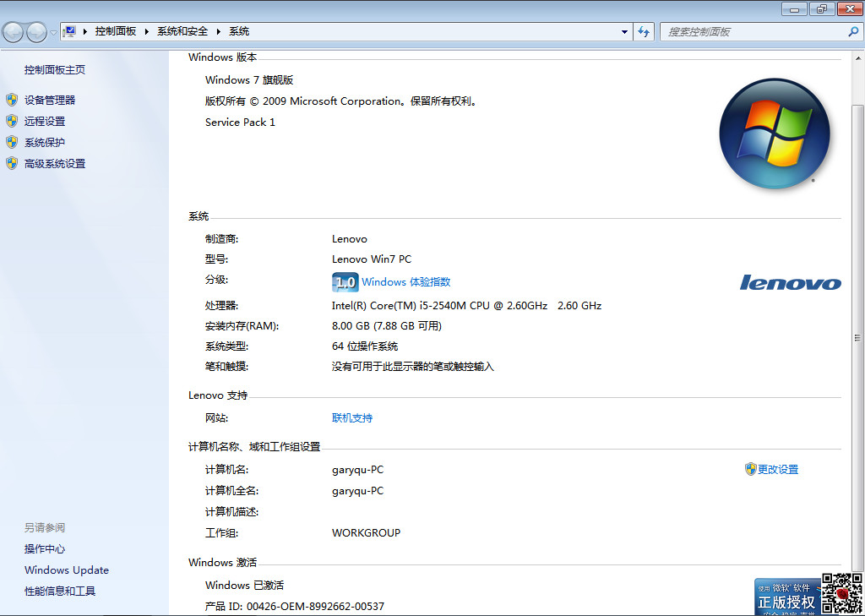Click the Lenovo brand logo
Image resolution: width=865 pixels, height=616 pixels.
pos(790,282)
